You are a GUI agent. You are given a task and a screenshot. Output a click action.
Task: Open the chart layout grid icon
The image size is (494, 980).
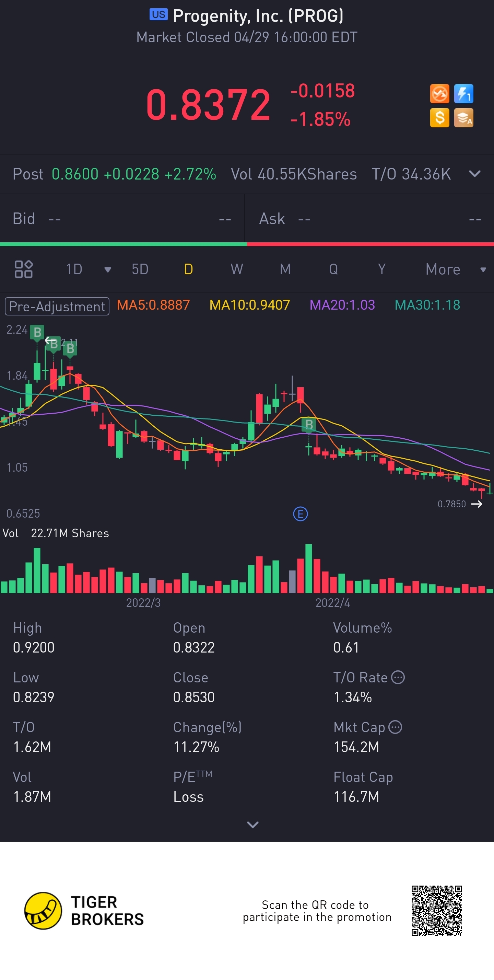pyautogui.click(x=24, y=269)
